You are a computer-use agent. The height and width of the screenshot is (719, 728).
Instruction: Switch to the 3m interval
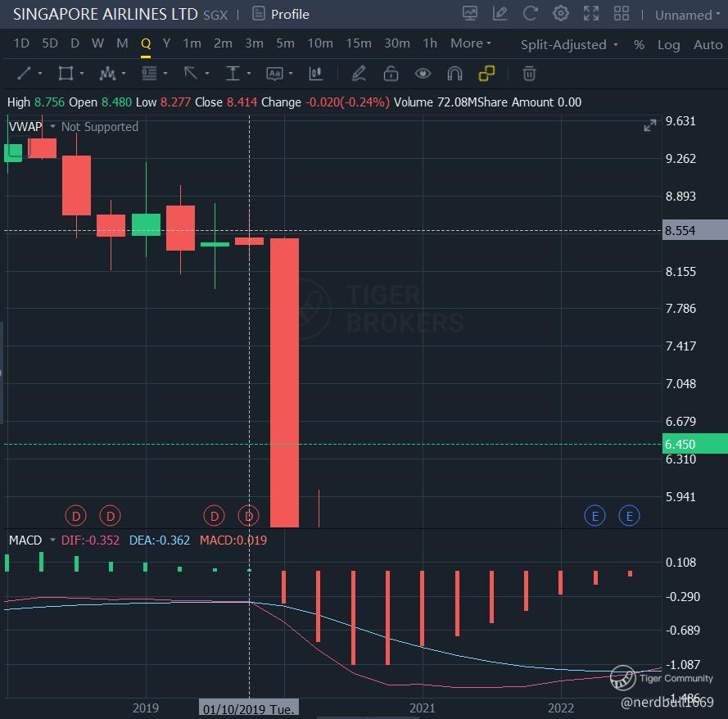pos(254,43)
